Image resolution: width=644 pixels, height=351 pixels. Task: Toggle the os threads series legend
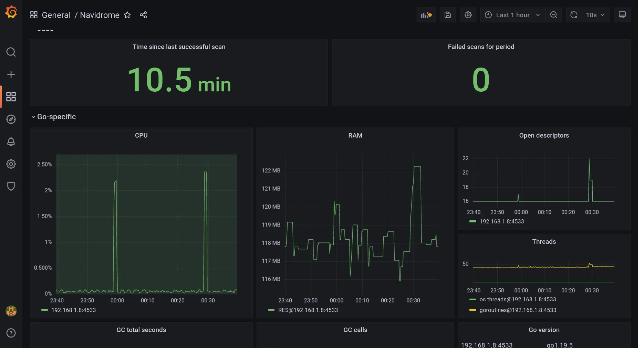tap(517, 299)
